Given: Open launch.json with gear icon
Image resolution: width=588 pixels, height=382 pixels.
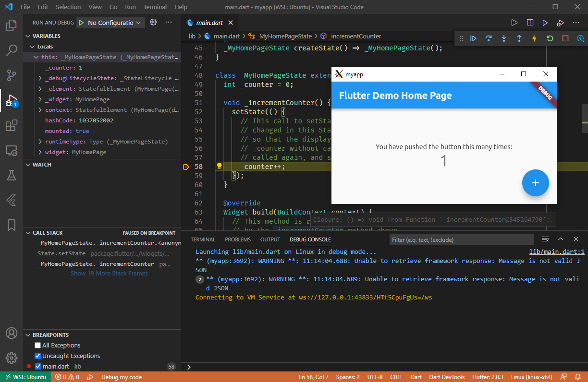Looking at the screenshot, I should click(153, 22).
